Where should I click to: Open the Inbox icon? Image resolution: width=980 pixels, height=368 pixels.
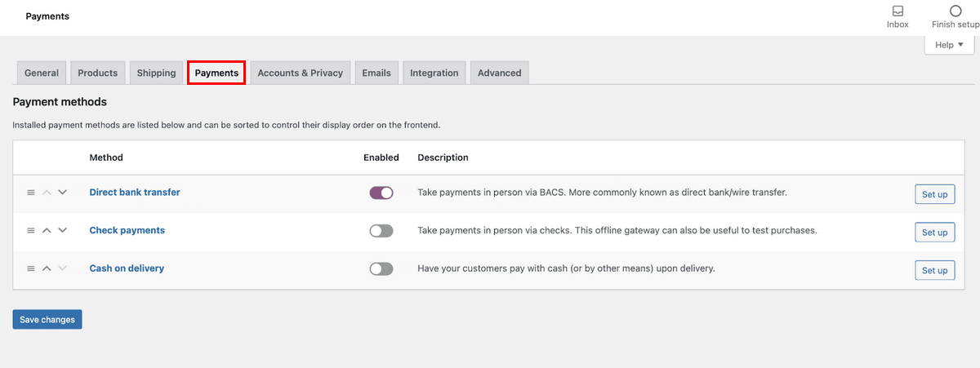click(898, 11)
